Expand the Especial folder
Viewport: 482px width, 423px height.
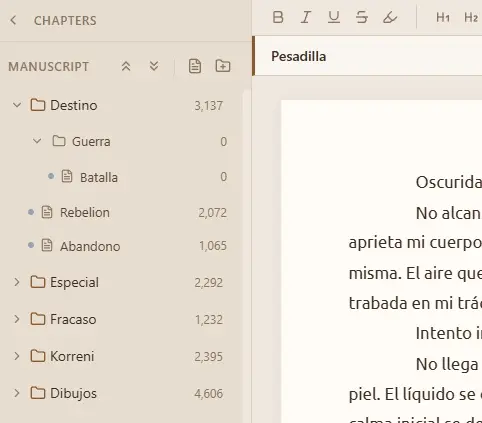(x=17, y=282)
